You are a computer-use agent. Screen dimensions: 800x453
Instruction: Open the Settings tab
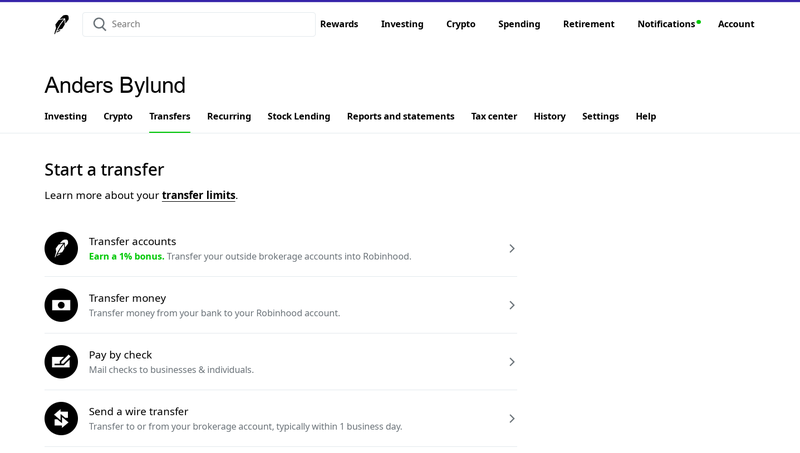[601, 116]
